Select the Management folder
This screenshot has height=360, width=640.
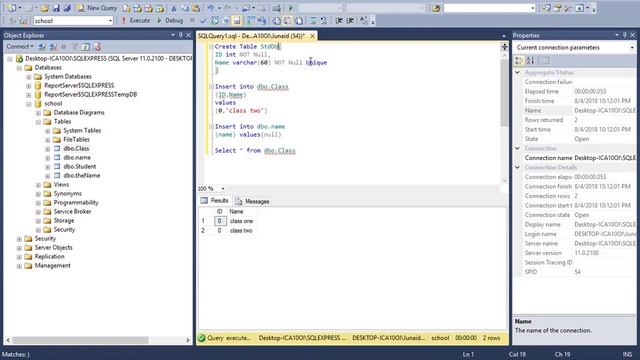tap(52, 265)
